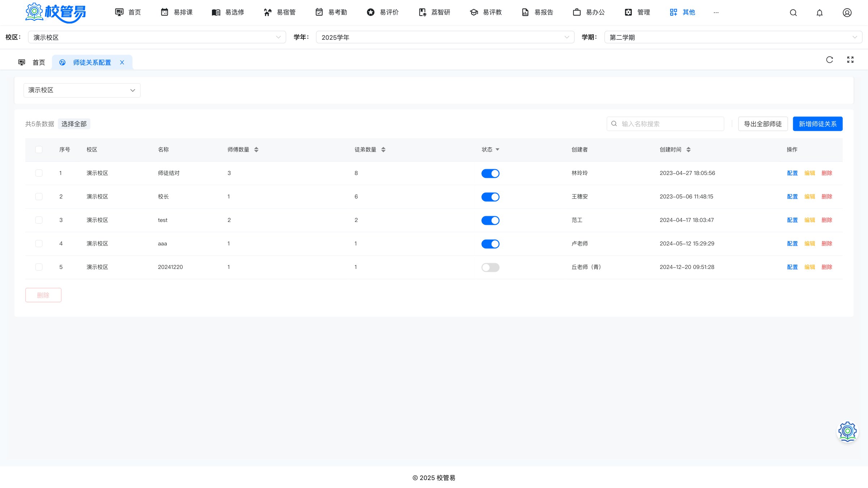Open 荔智研 module
This screenshot has height=488, width=868.
click(x=434, y=12)
